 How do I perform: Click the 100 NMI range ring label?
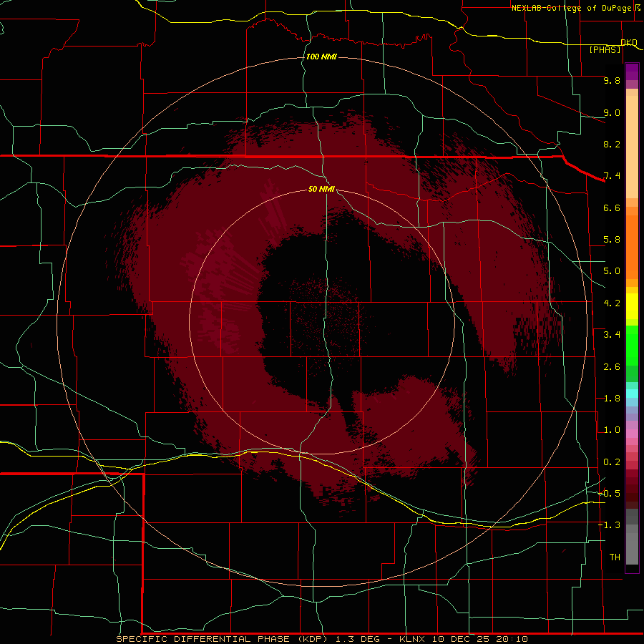(321, 57)
